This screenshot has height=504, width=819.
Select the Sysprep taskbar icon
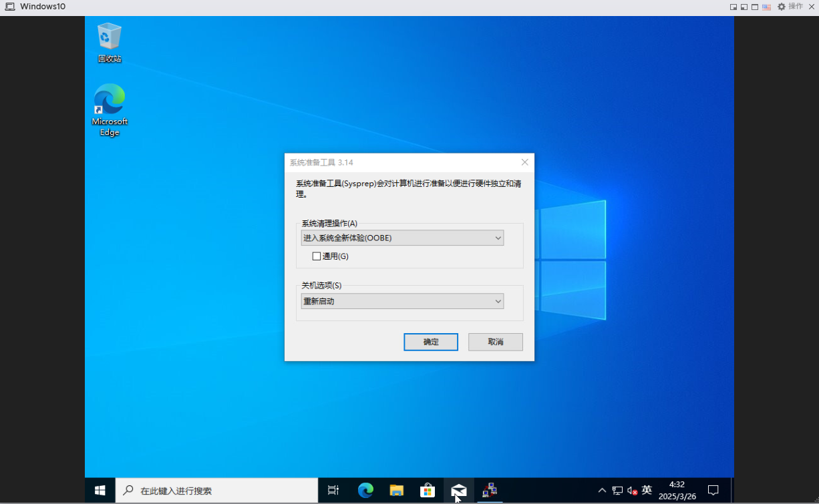click(490, 491)
